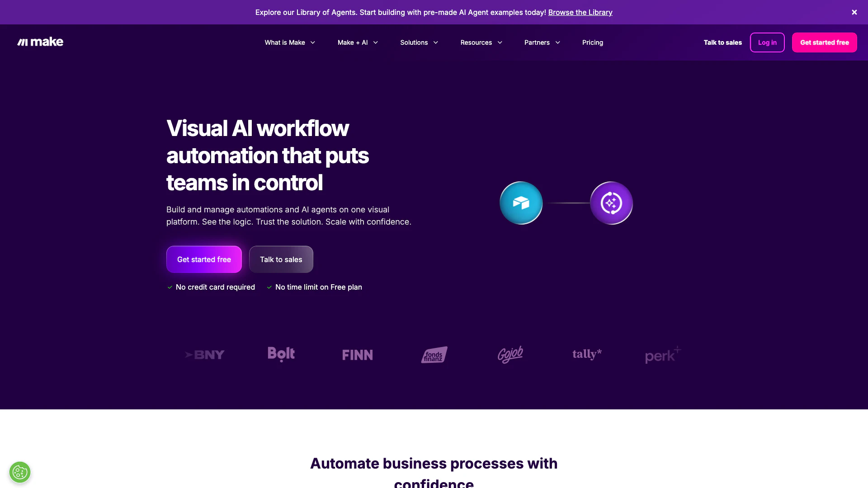
Task: Click the hero Get started free button
Action: click(204, 259)
